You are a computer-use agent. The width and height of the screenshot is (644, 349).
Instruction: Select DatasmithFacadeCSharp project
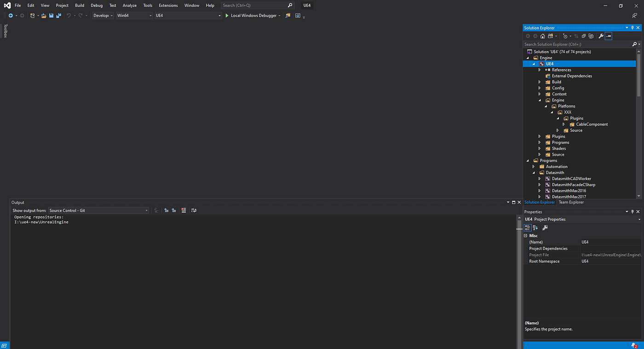(574, 185)
